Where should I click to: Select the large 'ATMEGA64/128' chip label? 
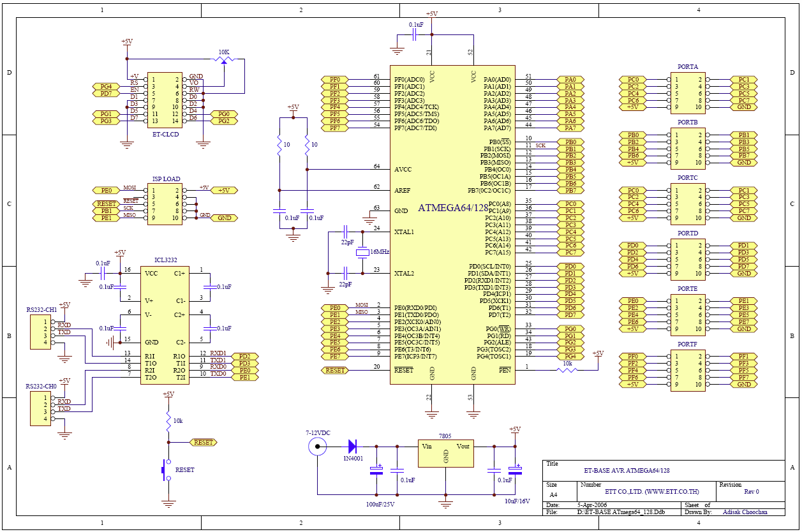[x=453, y=207]
